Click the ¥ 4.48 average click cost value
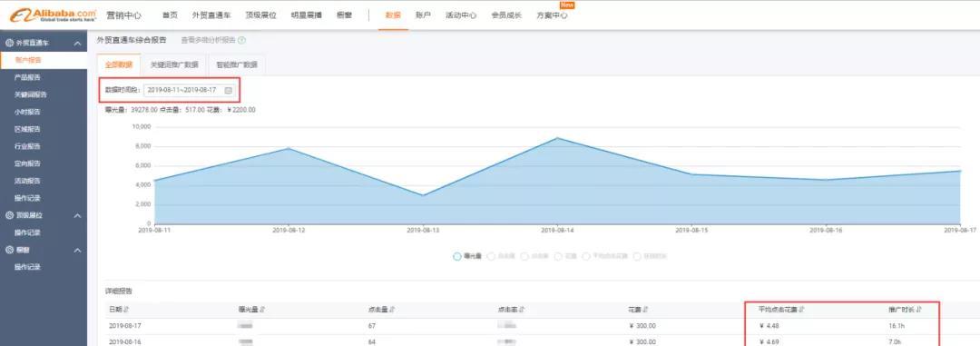Viewport: 980px width, 346px height. pyautogui.click(x=769, y=326)
